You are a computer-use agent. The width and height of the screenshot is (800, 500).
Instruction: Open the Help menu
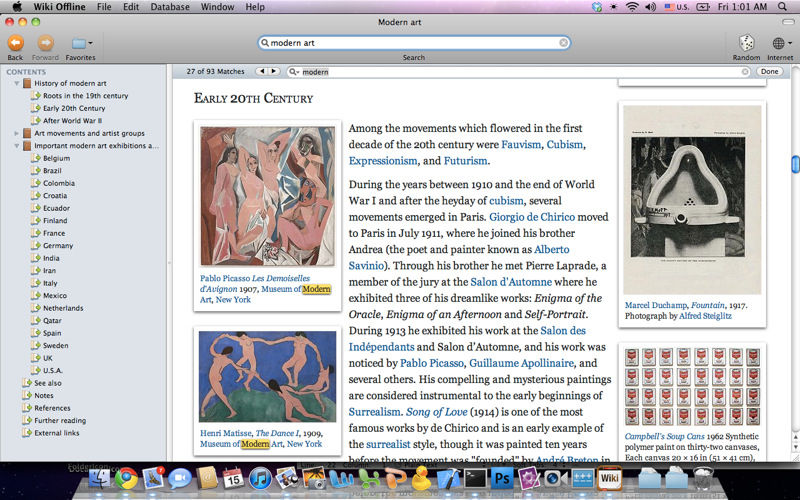[255, 7]
